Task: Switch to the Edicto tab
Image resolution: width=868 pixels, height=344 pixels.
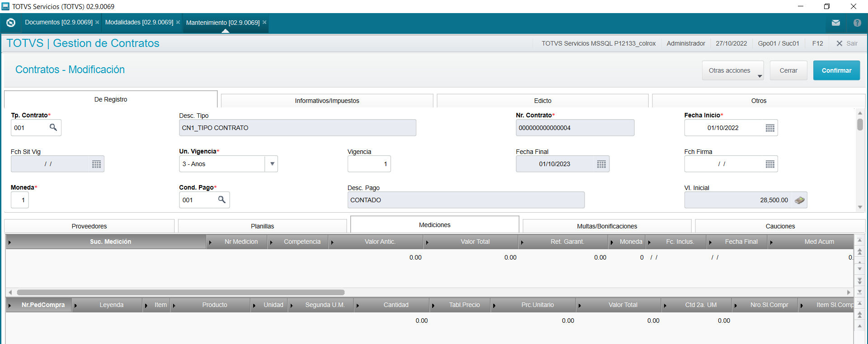Action: pos(542,101)
